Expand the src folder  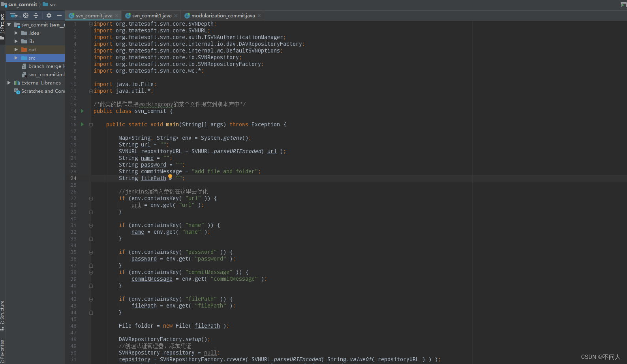pyautogui.click(x=16, y=58)
